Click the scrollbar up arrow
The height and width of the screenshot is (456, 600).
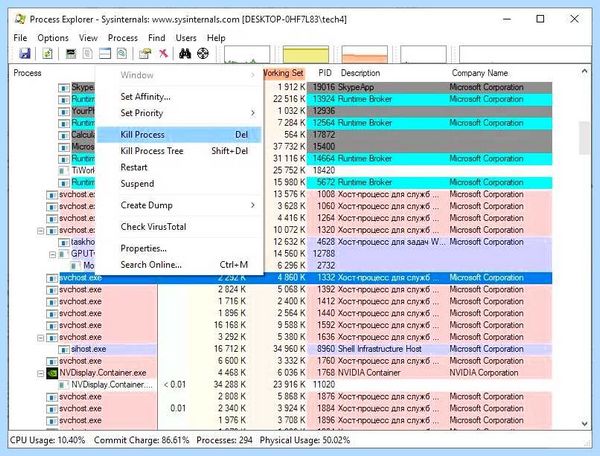tap(585, 71)
